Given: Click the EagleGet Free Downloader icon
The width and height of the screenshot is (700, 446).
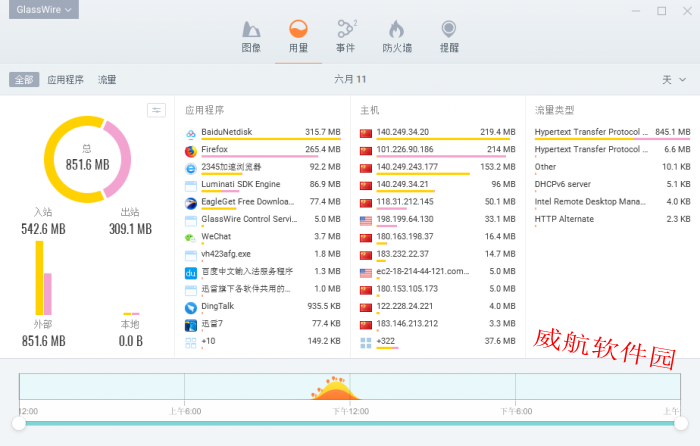Looking at the screenshot, I should 191,204.
